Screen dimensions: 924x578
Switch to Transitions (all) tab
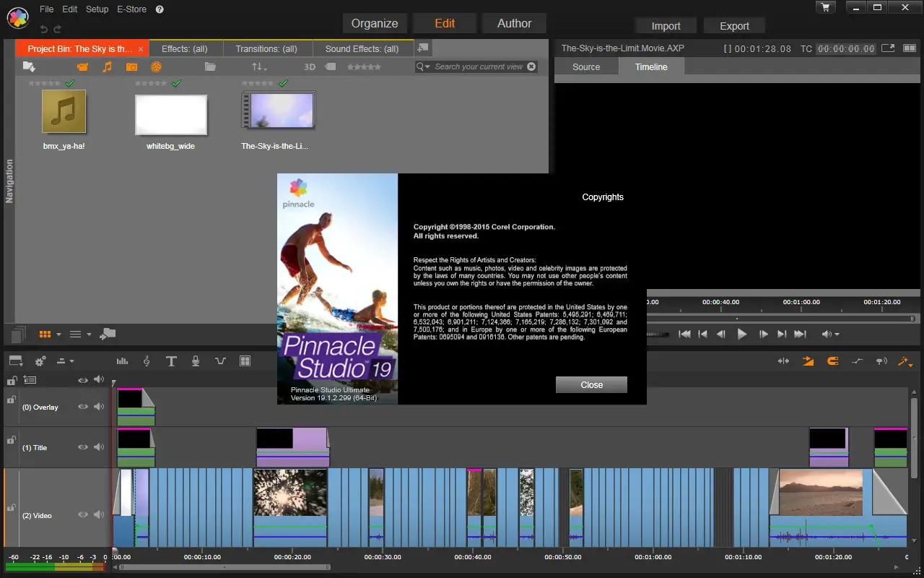coord(266,49)
